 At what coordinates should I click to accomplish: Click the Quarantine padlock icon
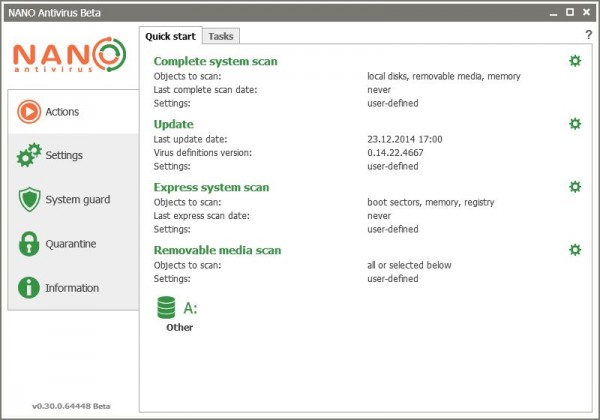tap(29, 244)
